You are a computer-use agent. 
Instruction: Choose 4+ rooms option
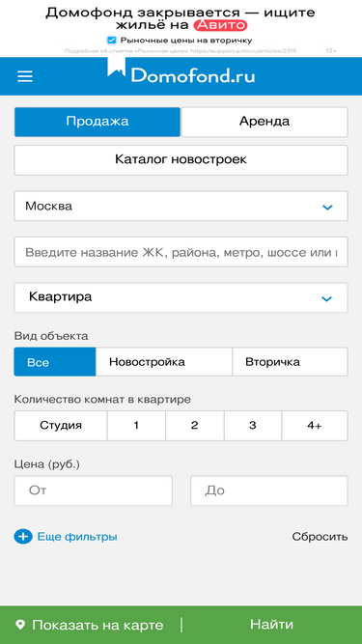[x=315, y=426]
